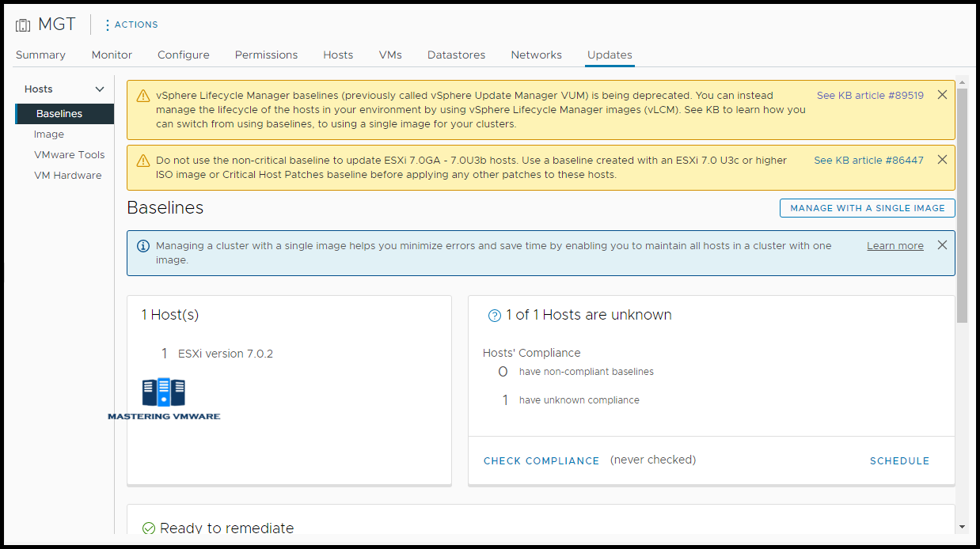Switch to the Monitor tab
The height and width of the screenshot is (549, 980).
click(x=112, y=55)
